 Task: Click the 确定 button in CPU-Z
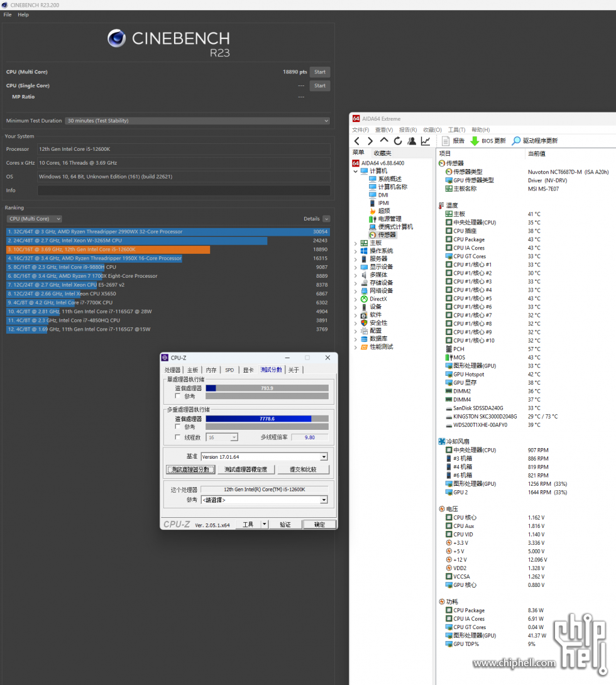pos(319,524)
